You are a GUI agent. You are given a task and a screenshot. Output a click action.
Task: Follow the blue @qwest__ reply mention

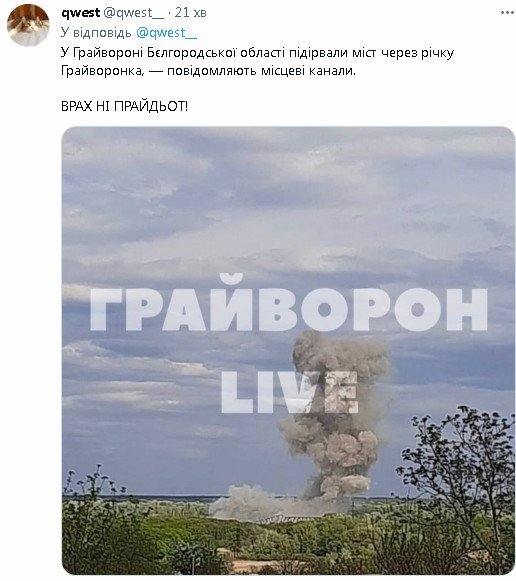[x=167, y=33]
